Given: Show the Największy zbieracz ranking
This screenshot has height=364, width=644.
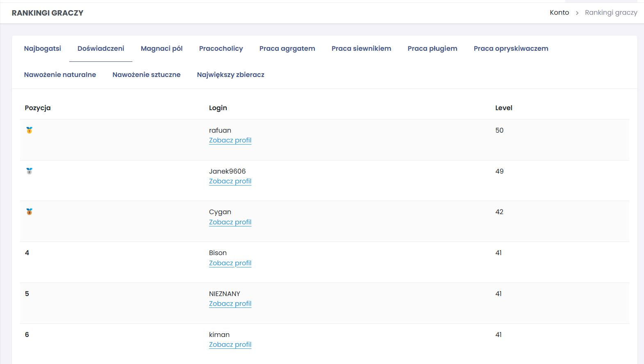Looking at the screenshot, I should coord(230,75).
